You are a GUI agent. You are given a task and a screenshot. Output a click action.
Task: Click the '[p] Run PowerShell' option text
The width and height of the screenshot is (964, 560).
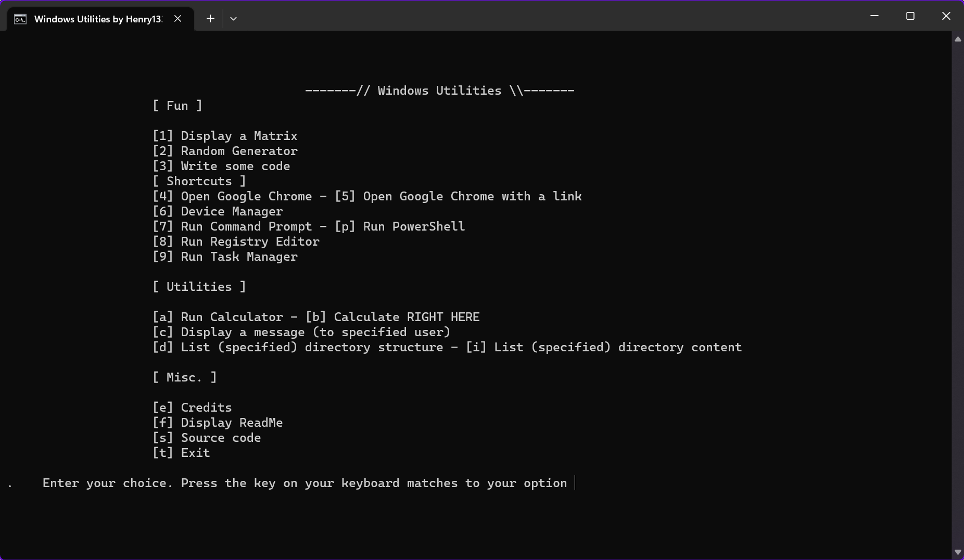(400, 226)
